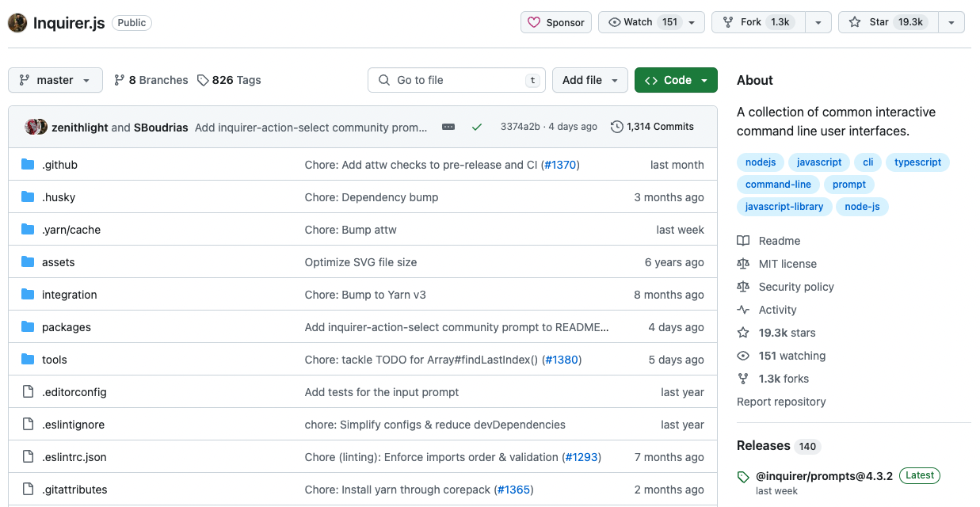Open pull request #1365 link
This screenshot has width=980, height=507.
coord(513,490)
